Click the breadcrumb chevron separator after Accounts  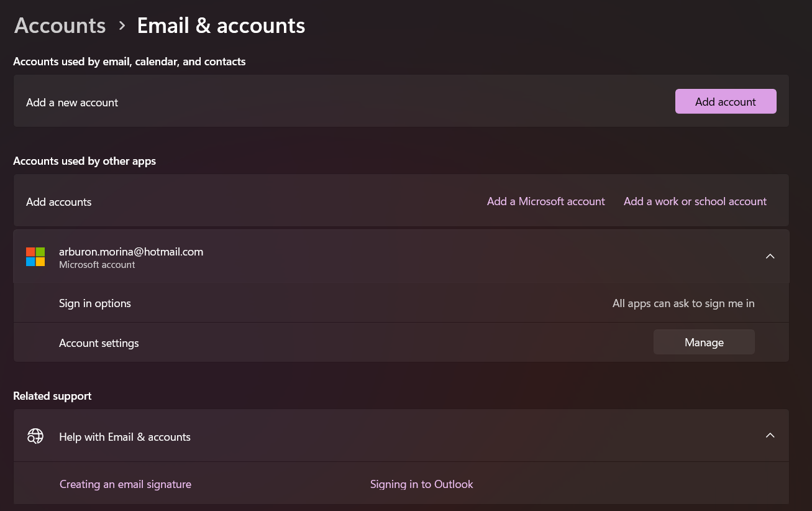pos(122,25)
